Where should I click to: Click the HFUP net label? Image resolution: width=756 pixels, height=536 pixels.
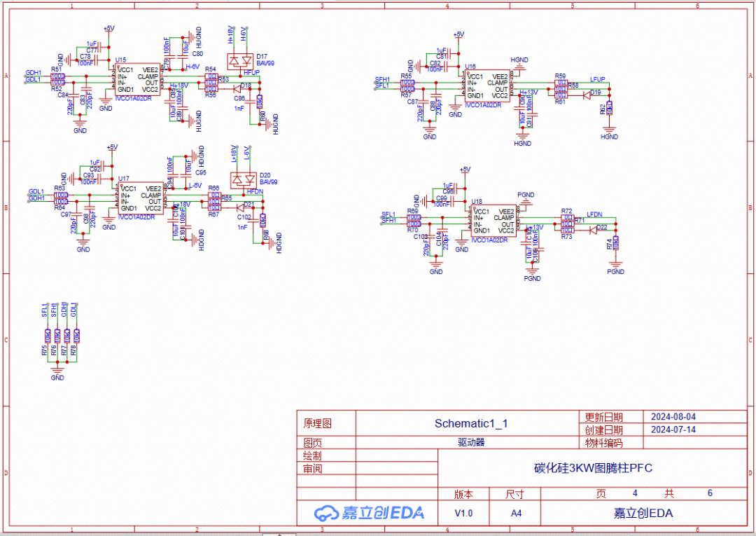[251, 73]
